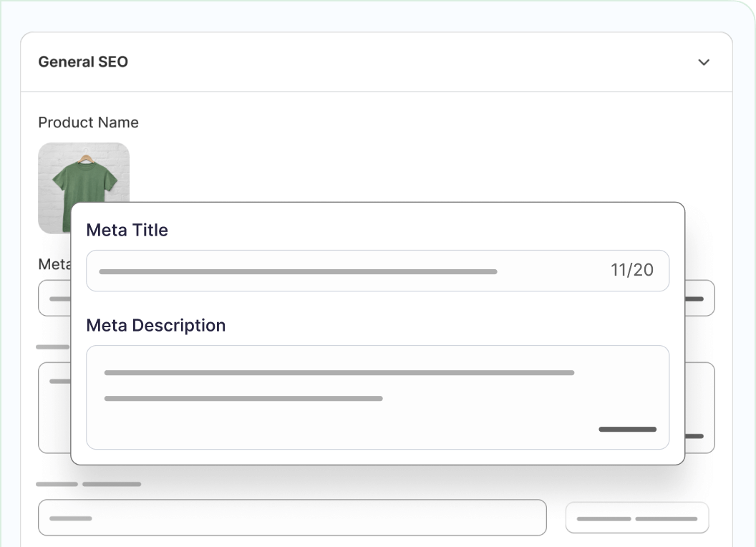Collapse the General SEO section chevron
756x547 pixels.
click(704, 62)
